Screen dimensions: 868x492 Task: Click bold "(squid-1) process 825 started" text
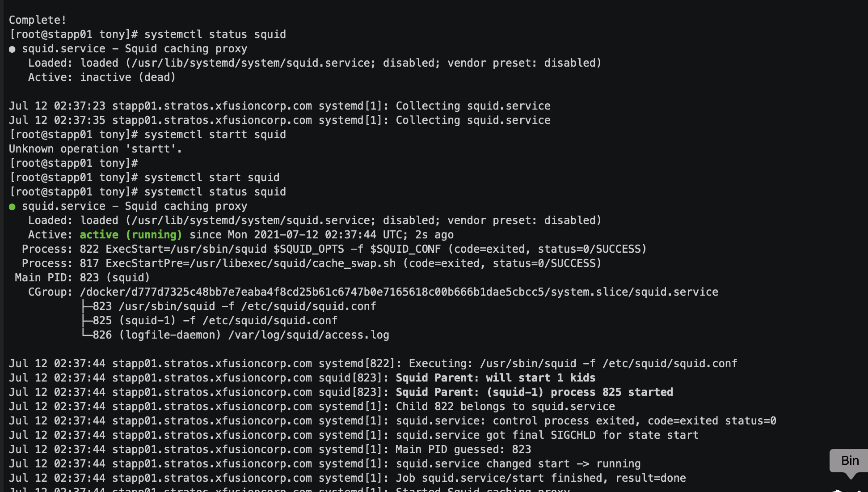580,392
